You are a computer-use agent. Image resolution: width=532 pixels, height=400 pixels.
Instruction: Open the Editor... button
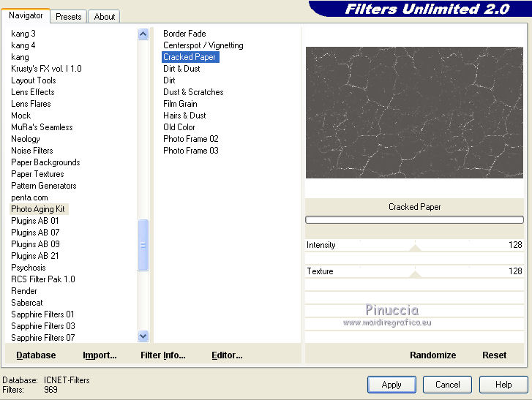pos(227,355)
